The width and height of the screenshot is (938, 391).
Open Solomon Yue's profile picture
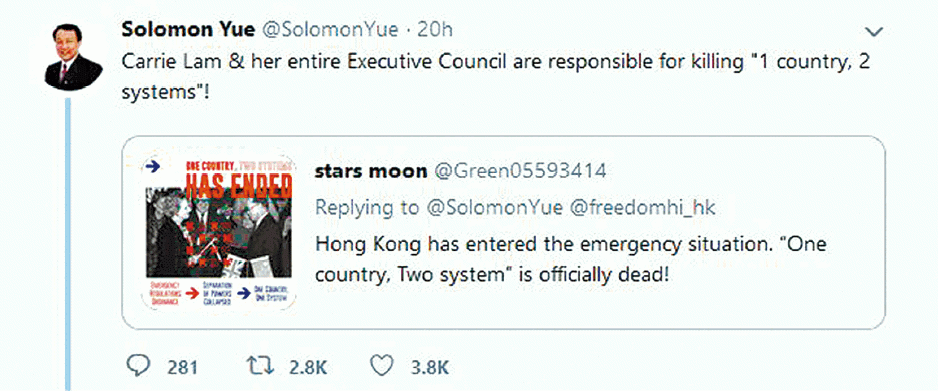coord(73,56)
